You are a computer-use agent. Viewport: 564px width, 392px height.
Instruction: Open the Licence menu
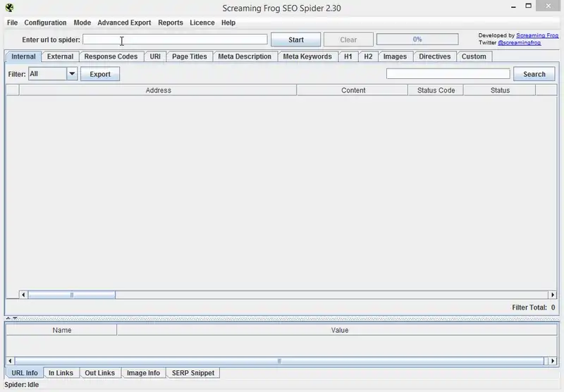[202, 23]
